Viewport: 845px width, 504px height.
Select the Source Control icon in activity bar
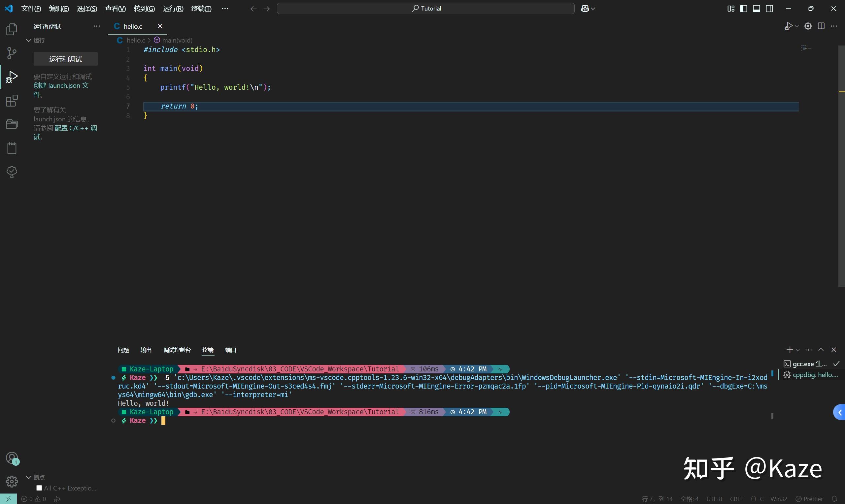tap(12, 53)
